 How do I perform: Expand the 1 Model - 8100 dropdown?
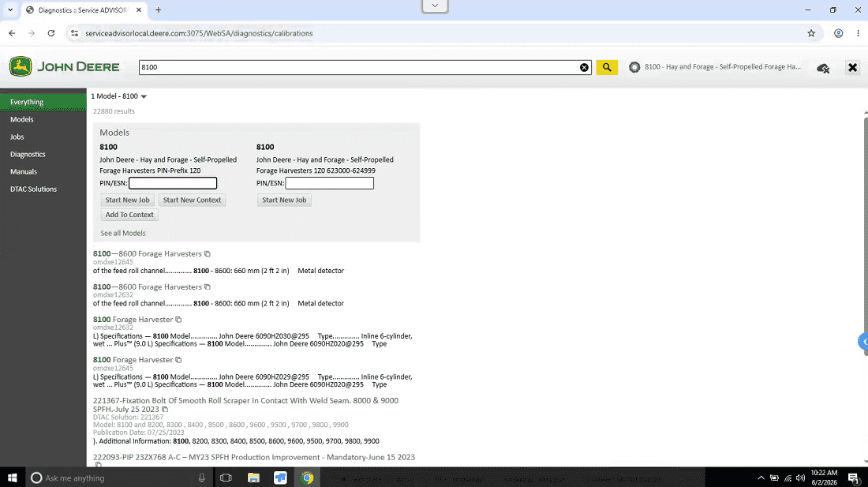click(x=119, y=96)
